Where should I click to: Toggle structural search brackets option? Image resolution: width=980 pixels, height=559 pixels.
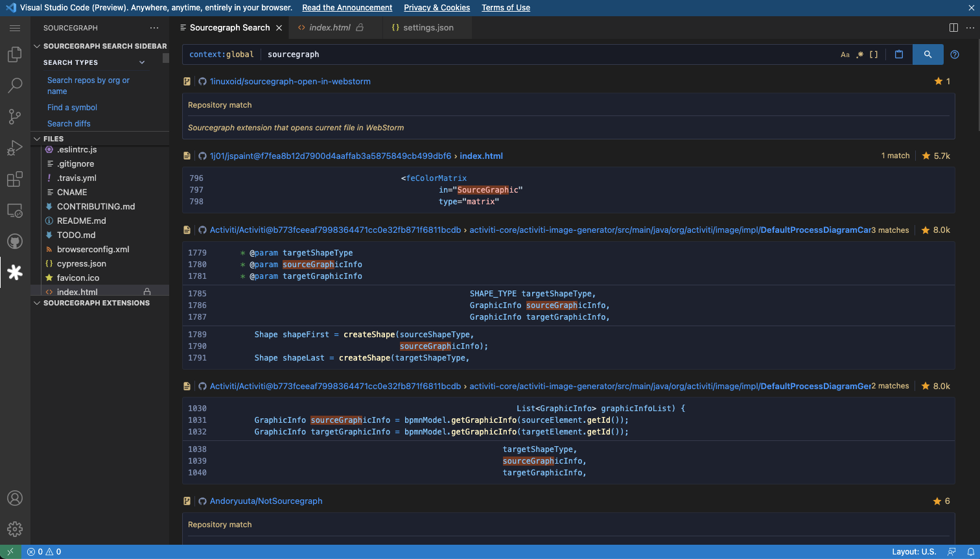coord(874,54)
